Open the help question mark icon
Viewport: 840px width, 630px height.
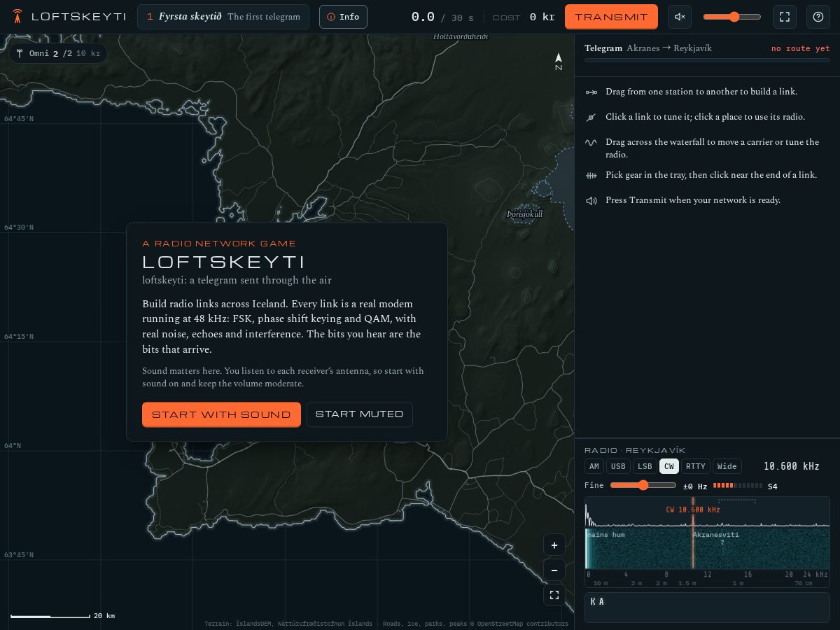818,17
